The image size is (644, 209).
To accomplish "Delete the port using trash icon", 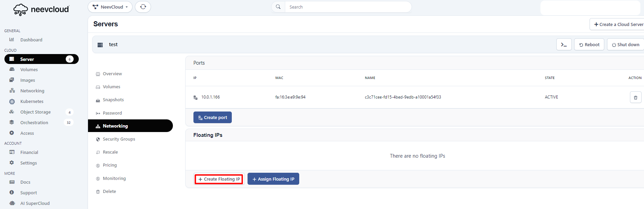I will tap(635, 97).
